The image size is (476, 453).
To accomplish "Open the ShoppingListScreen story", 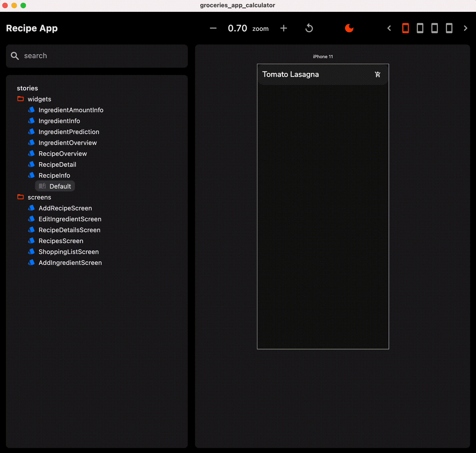I will point(69,252).
